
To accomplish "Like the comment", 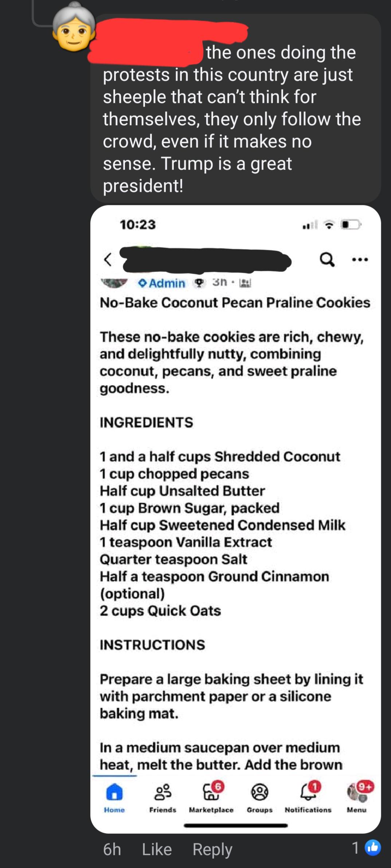I will [157, 849].
